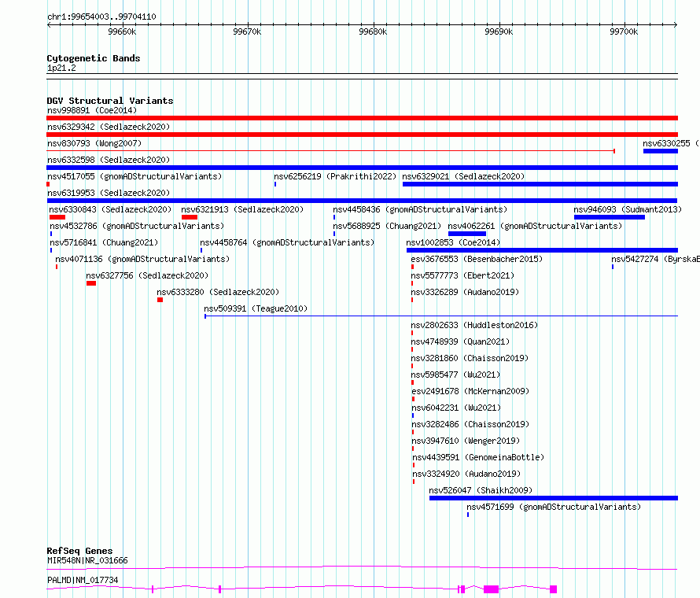This screenshot has width=700, height=598.
Task: Click the 99700k ruler tick label
Action: coord(624,31)
